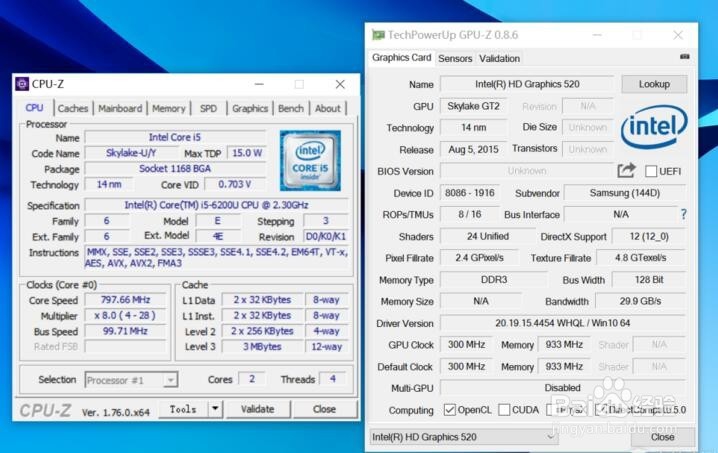The image size is (718, 453).
Task: Click the Release value Aug 5, 2015
Action: pyautogui.click(x=473, y=149)
